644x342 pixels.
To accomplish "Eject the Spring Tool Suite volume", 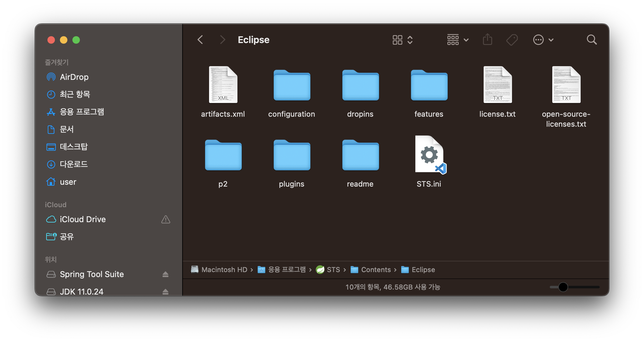I will point(166,274).
